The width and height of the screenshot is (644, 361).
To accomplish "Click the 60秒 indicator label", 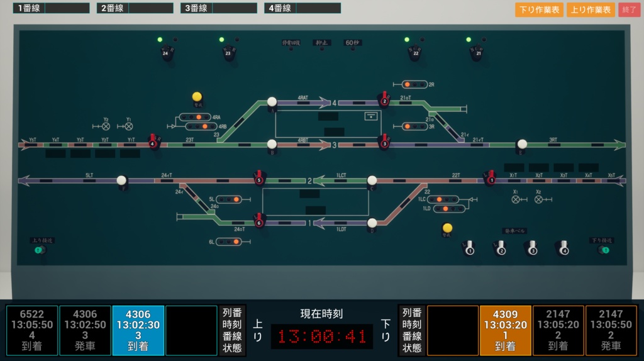I will (352, 43).
